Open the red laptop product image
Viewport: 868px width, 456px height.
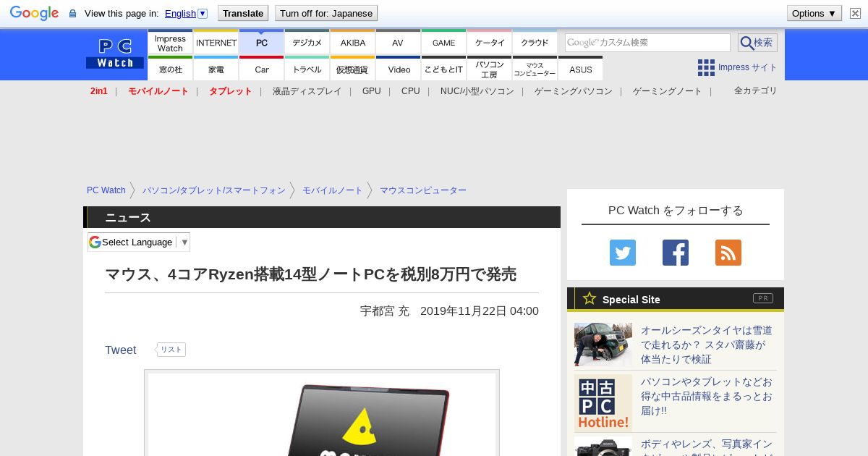tap(322, 414)
